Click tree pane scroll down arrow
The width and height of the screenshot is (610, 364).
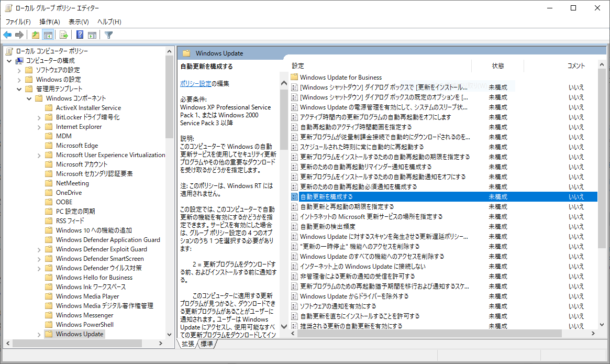169,335
